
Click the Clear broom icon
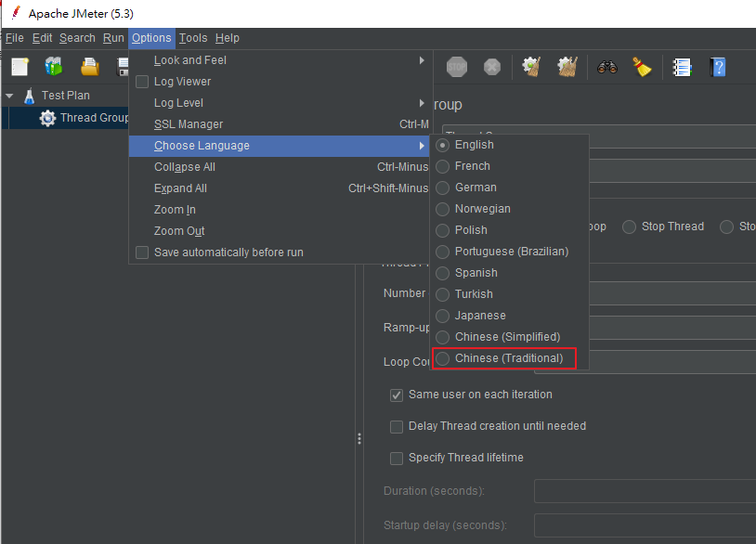(531, 67)
